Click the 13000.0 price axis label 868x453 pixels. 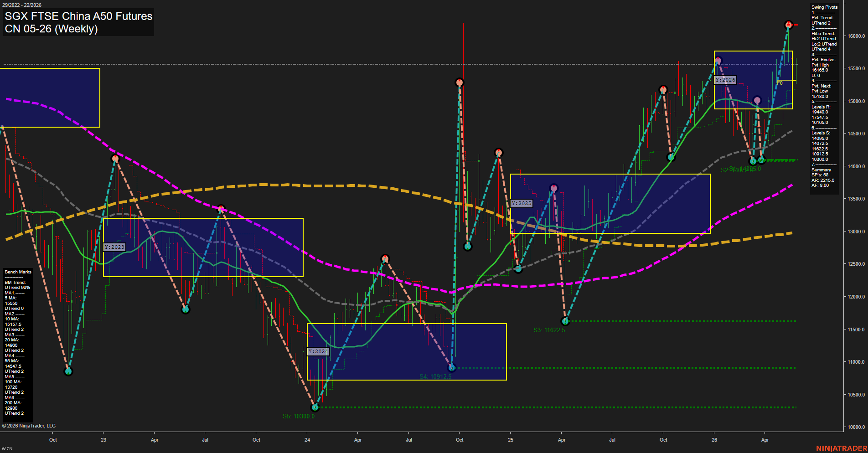pyautogui.click(x=856, y=232)
